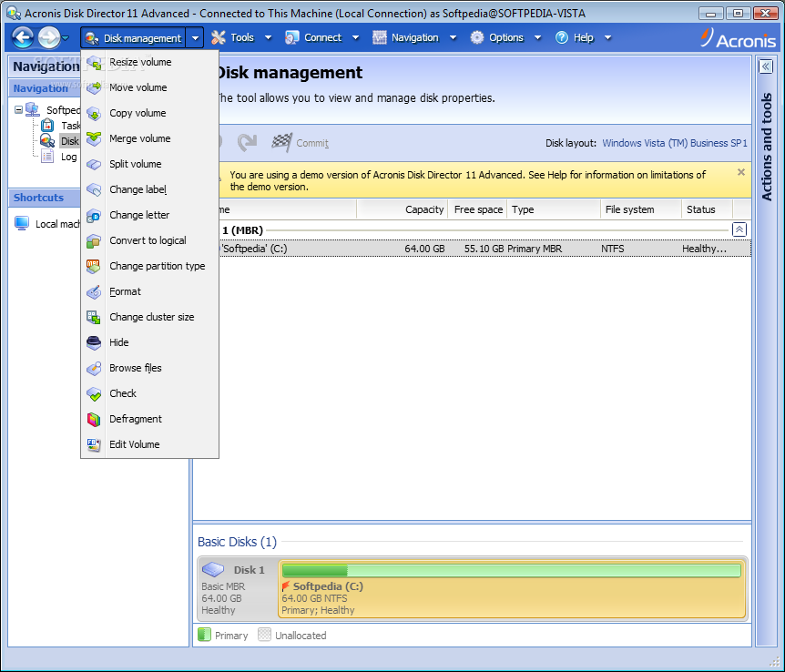This screenshot has height=672, width=785.
Task: Click the Options toolbar button
Action: tap(497, 37)
